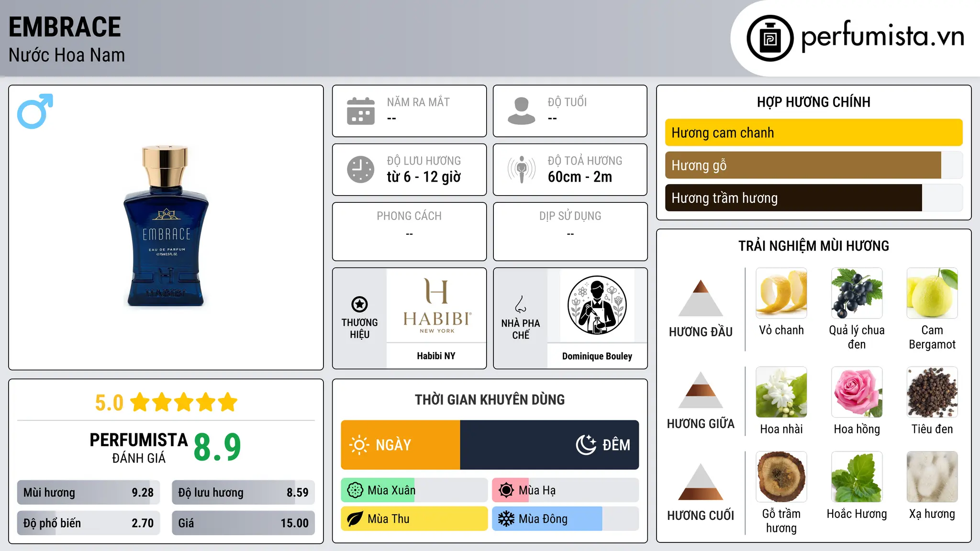
Task: Open the Embrace blue perfume bottle image
Action: click(x=166, y=226)
